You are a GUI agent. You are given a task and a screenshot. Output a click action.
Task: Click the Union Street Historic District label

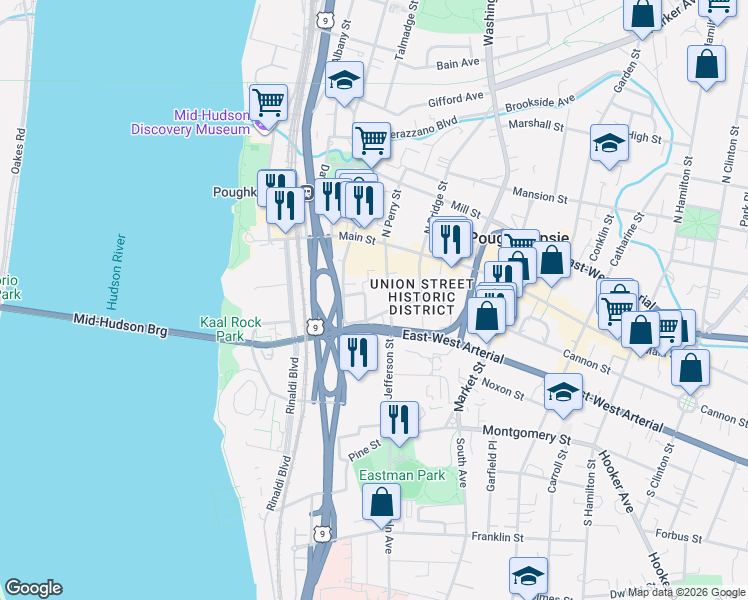pyautogui.click(x=422, y=297)
